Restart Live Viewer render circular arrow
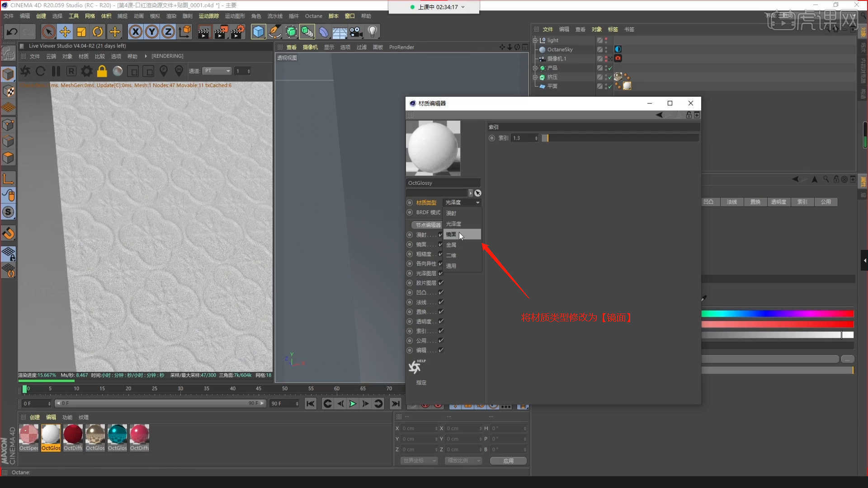This screenshot has width=868, height=488. coord(41,71)
